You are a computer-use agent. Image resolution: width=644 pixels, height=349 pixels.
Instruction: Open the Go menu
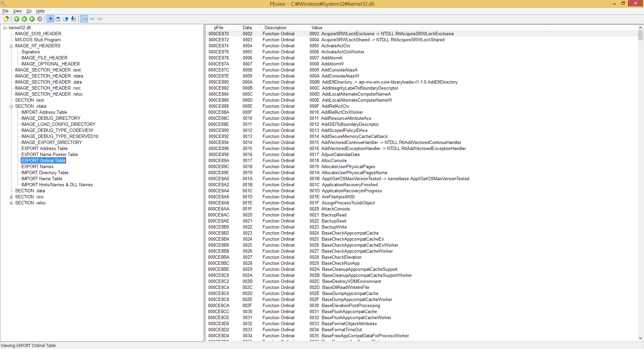coord(29,11)
